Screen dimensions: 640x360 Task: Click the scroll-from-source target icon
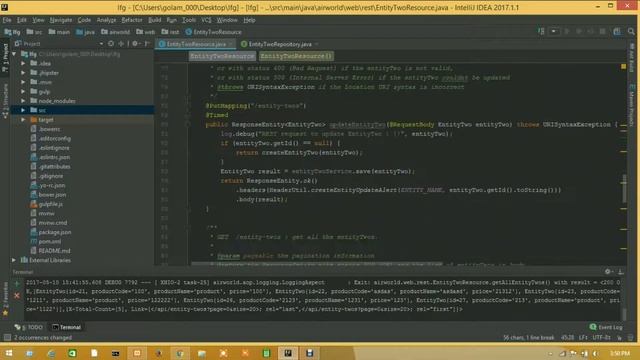coord(111,44)
